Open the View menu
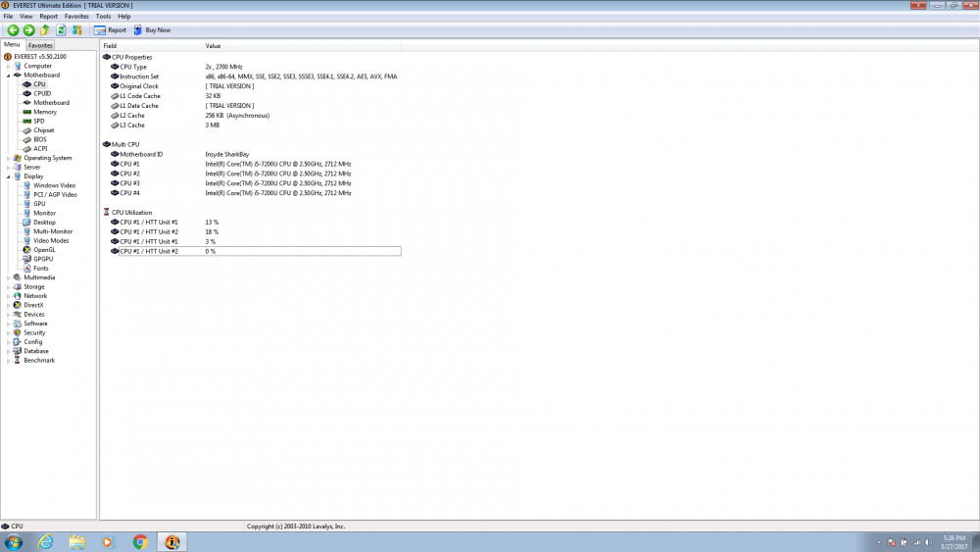 pos(26,17)
